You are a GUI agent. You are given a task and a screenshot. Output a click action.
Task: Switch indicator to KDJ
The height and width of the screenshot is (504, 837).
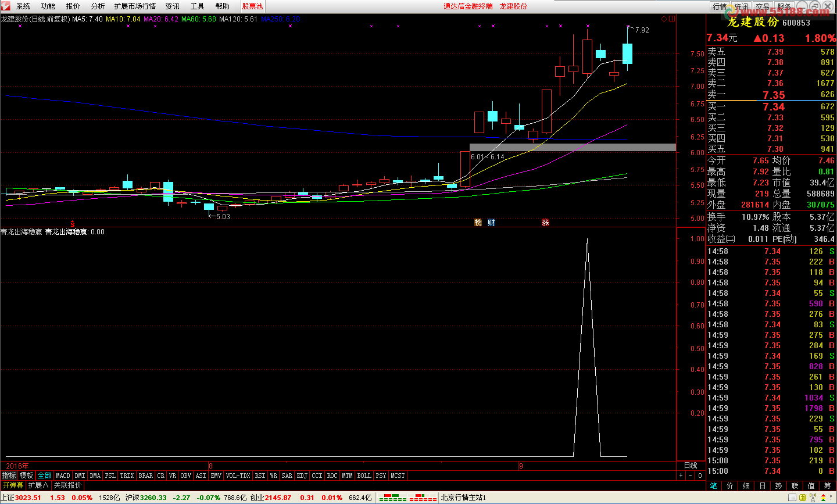coord(302,476)
